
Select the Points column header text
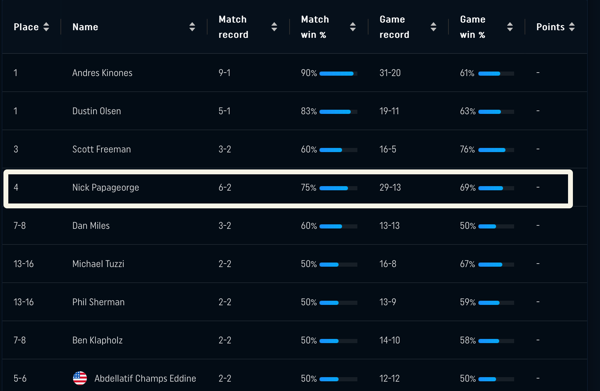pos(550,27)
